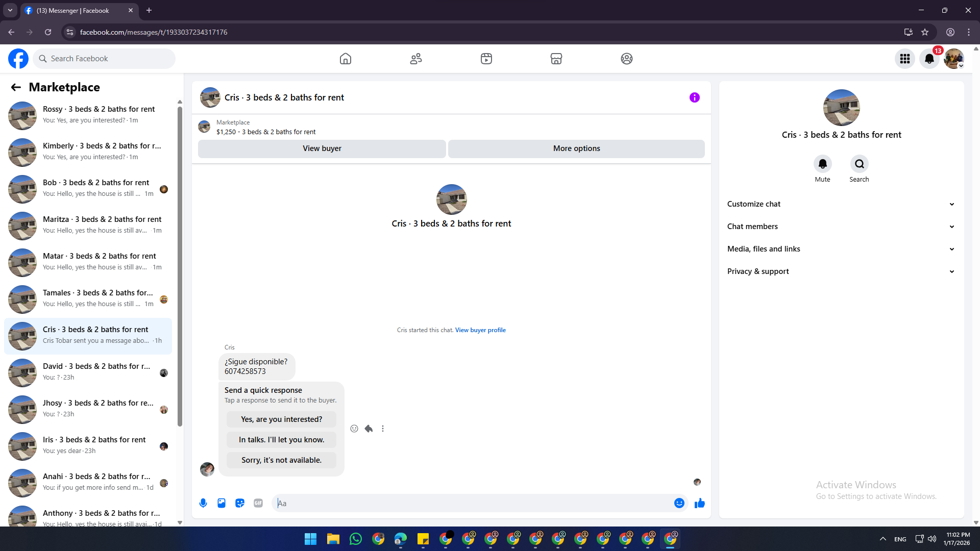The width and height of the screenshot is (980, 551).
Task: Expand the Chat members section
Action: click(841, 227)
